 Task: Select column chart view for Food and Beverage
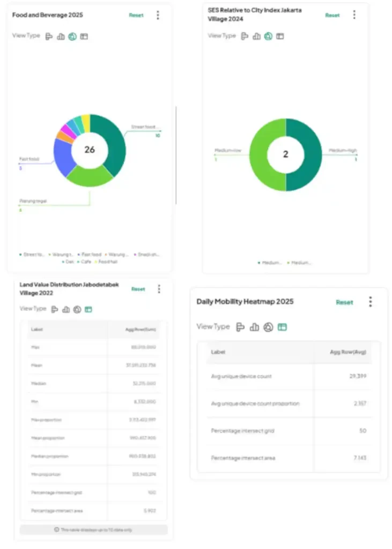[61, 36]
